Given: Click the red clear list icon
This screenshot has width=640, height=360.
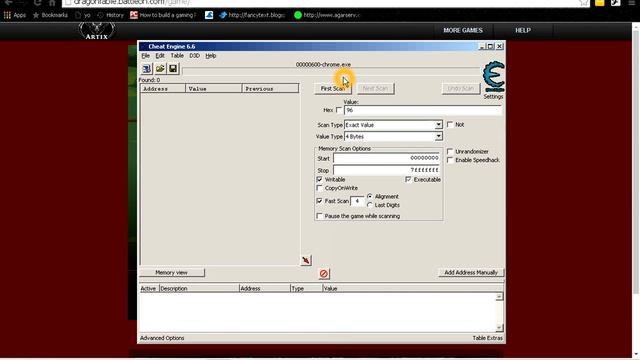Looking at the screenshot, I should click(x=324, y=273).
